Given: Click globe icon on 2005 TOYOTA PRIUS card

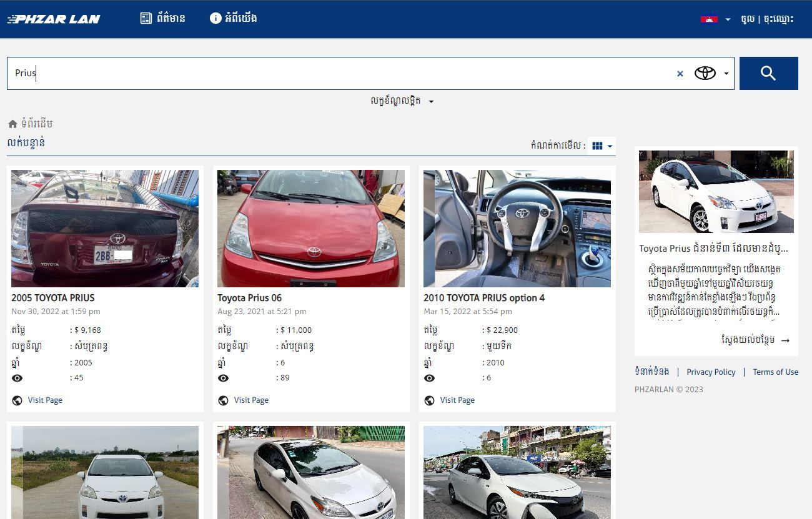Looking at the screenshot, I should coord(17,401).
